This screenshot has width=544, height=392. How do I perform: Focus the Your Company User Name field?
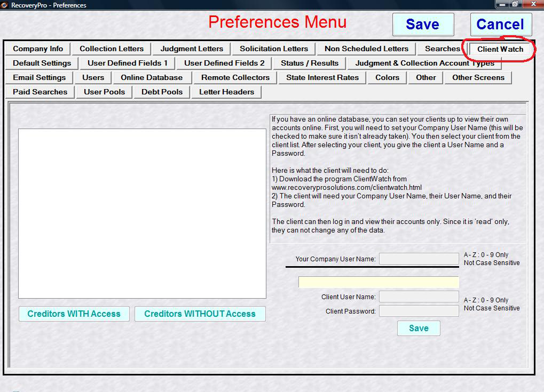tap(419, 259)
